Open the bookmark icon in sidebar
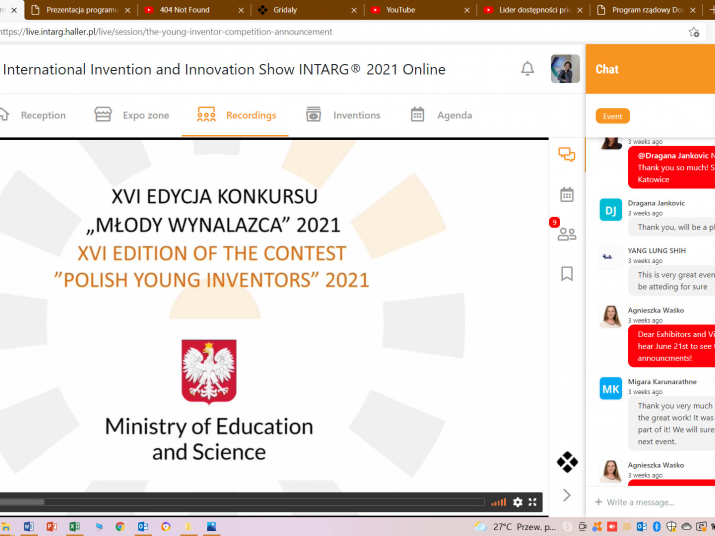This screenshot has width=715, height=536. (x=567, y=273)
